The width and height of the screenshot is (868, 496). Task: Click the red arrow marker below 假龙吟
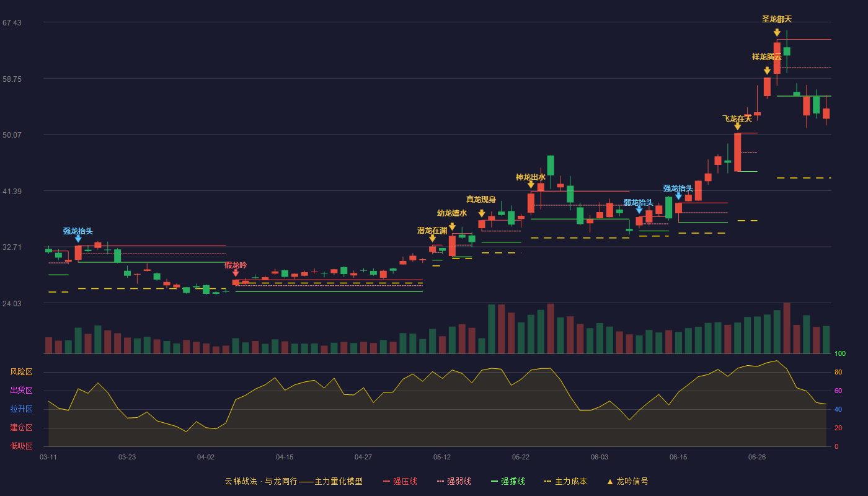236,273
